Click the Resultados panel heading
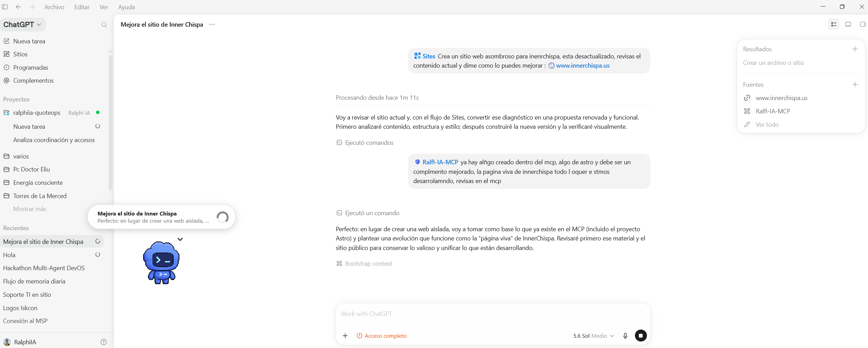Screen dimensions: 868x348 pos(757,49)
